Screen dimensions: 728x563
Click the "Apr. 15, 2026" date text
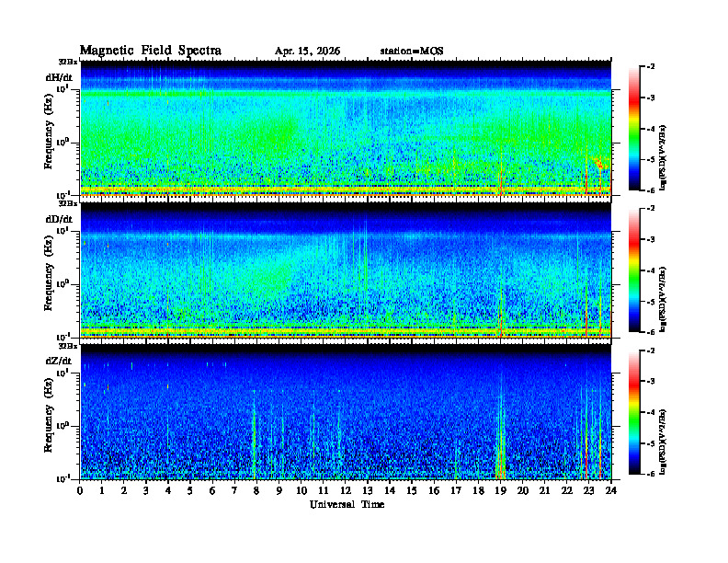point(307,52)
